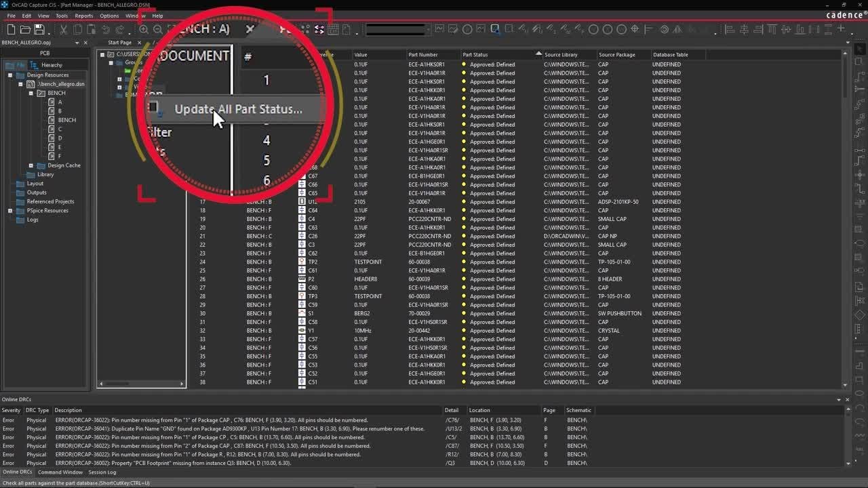This screenshot has height=488, width=868.
Task: Open the Options menu
Action: tap(109, 16)
